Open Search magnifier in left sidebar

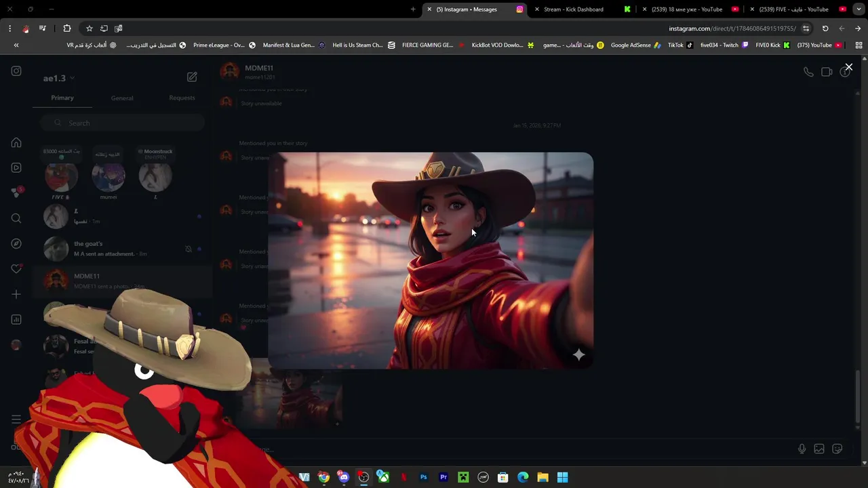click(x=16, y=218)
